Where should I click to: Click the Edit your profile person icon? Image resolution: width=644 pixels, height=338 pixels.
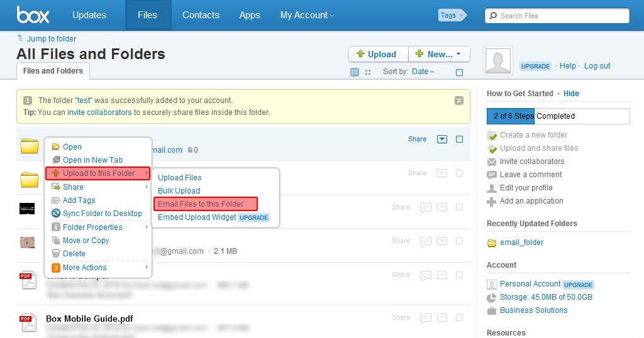(492, 188)
